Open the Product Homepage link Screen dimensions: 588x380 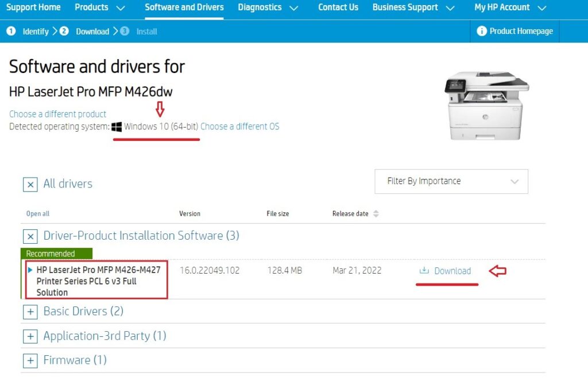coord(521,31)
